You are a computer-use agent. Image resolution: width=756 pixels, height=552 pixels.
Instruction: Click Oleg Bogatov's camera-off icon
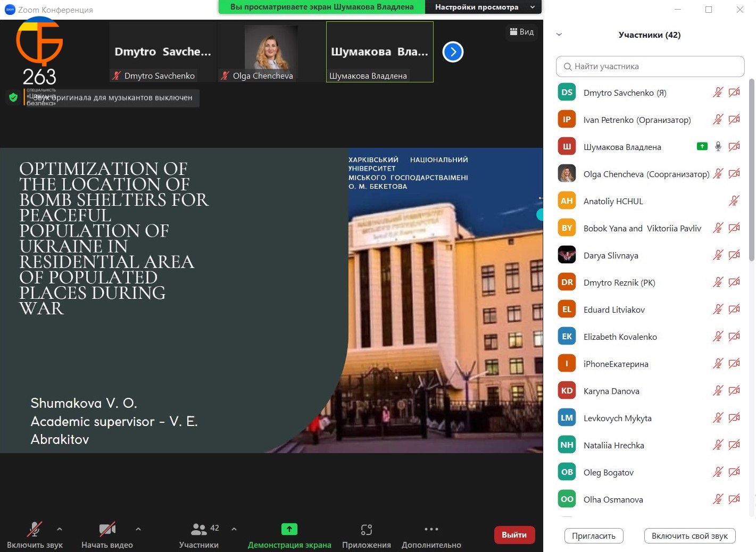click(x=734, y=472)
